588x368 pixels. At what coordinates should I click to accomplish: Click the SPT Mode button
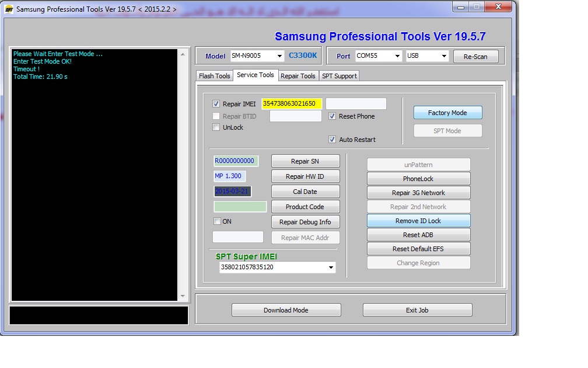(447, 131)
